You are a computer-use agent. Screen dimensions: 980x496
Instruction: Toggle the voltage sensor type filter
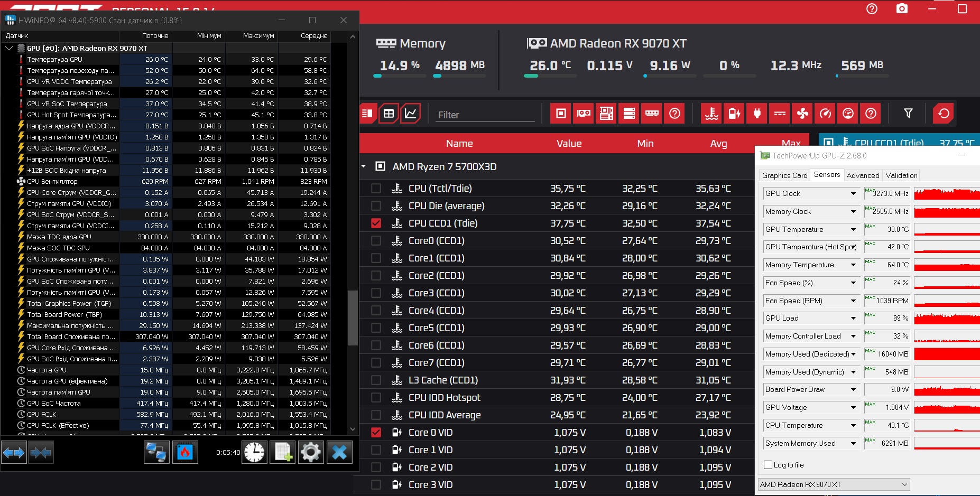pos(780,113)
